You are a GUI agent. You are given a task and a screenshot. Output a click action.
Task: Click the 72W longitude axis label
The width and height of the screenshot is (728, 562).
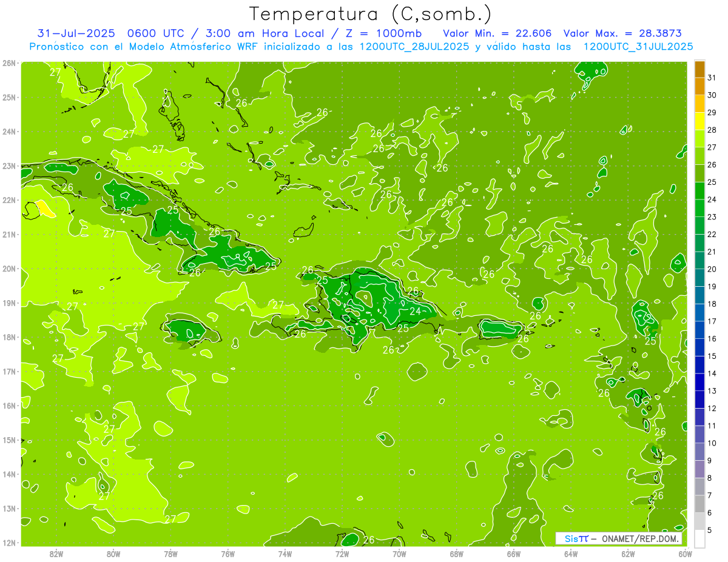[342, 554]
